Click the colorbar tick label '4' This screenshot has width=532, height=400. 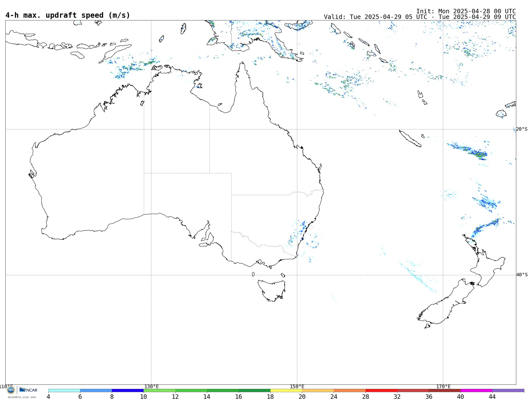[x=49, y=397]
